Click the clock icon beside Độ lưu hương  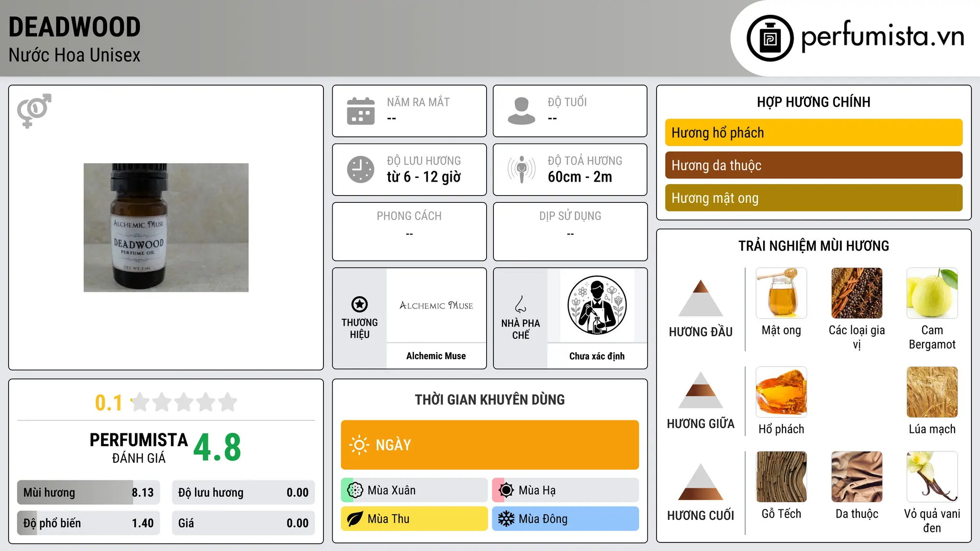361,169
